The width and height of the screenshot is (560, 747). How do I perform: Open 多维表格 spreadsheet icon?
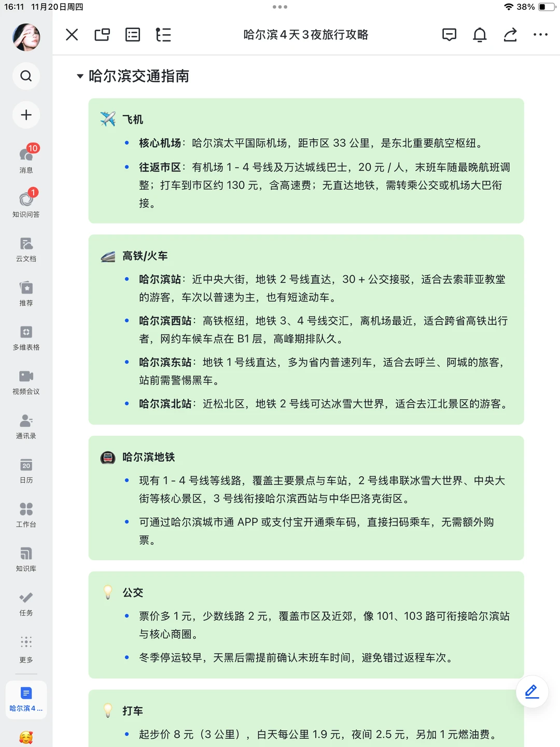pyautogui.click(x=26, y=332)
